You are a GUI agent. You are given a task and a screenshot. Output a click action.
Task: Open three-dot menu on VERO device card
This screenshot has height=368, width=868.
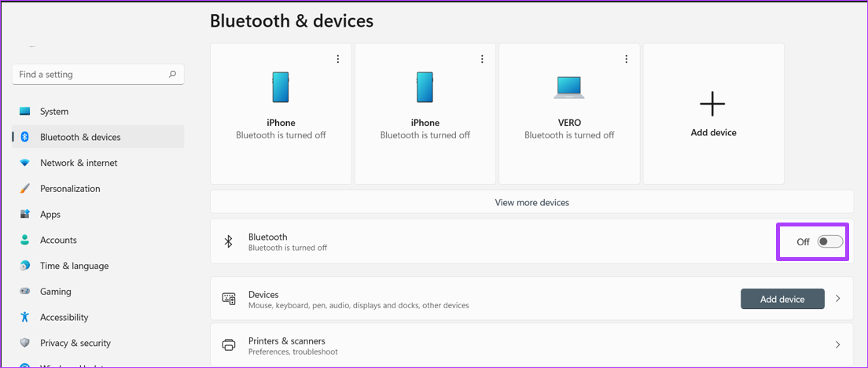tap(626, 59)
